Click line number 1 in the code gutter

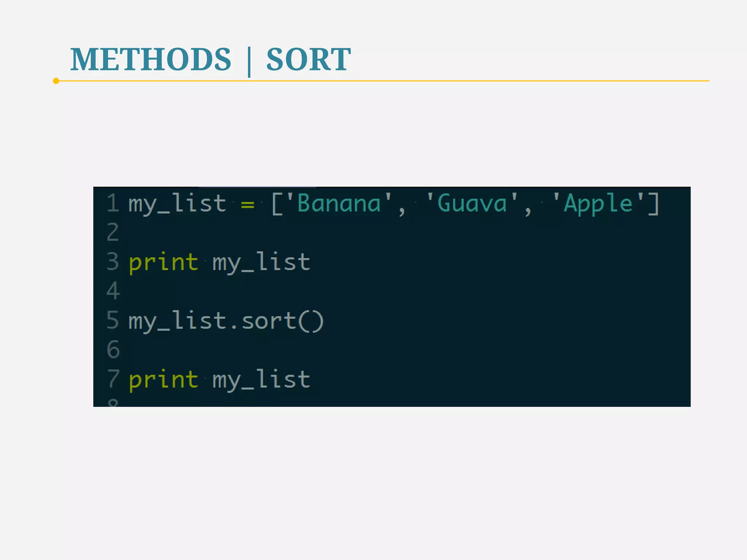pos(113,203)
